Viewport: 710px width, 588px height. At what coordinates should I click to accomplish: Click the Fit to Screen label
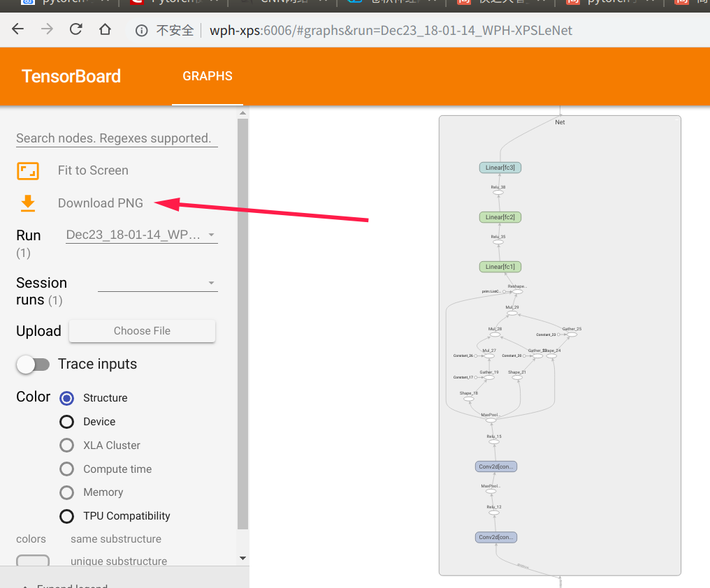[93, 170]
